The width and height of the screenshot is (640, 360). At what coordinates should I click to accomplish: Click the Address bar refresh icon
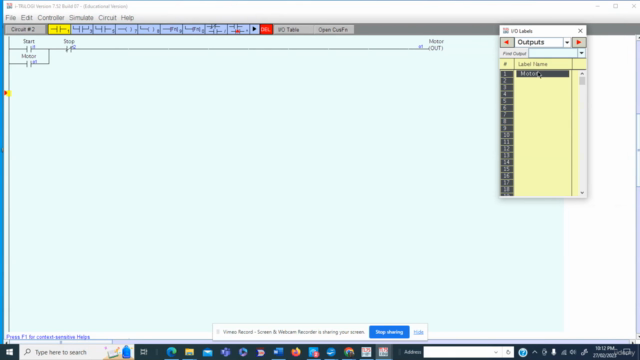coord(508,352)
